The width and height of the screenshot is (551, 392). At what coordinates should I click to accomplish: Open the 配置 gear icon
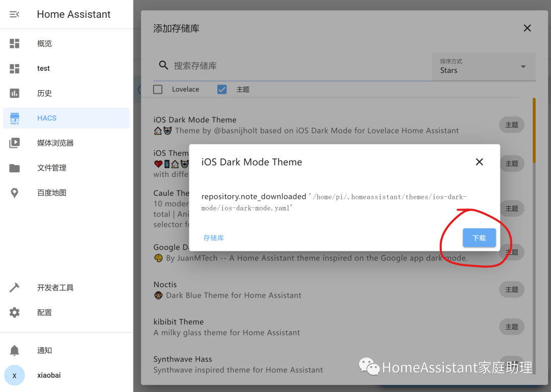pyautogui.click(x=14, y=312)
